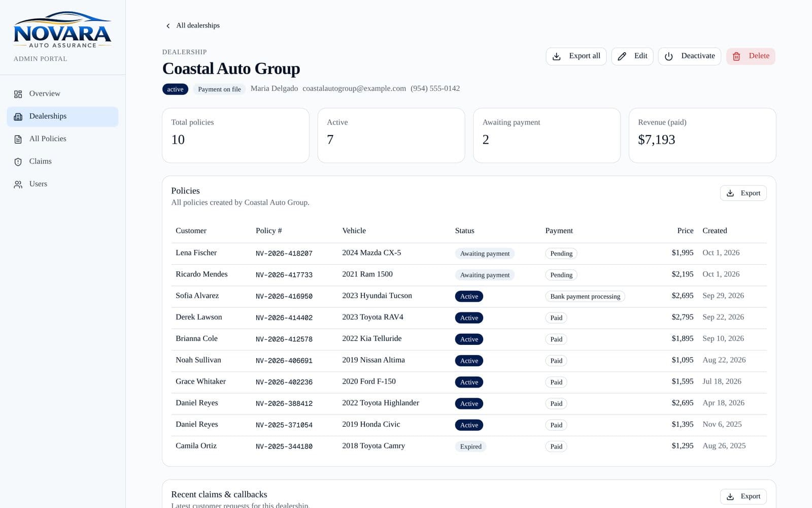
Task: Click Noah Sullivan's price $1,095
Action: (x=682, y=360)
